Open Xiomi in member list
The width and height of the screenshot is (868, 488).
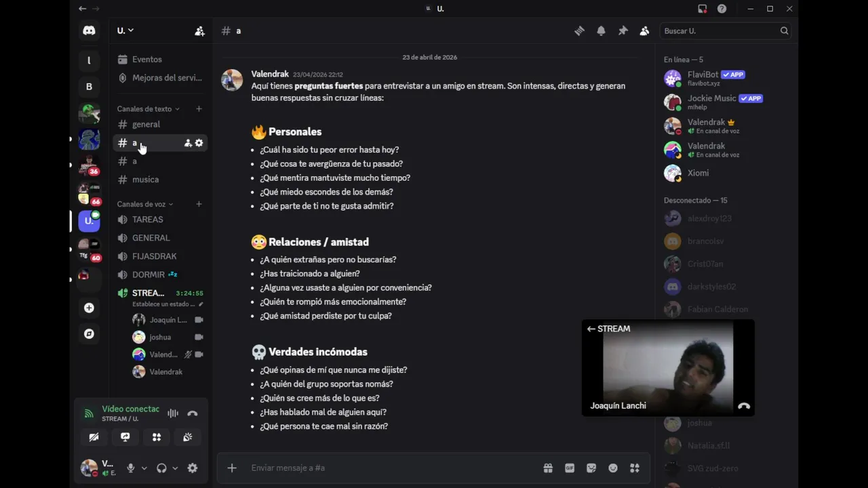pos(726,173)
